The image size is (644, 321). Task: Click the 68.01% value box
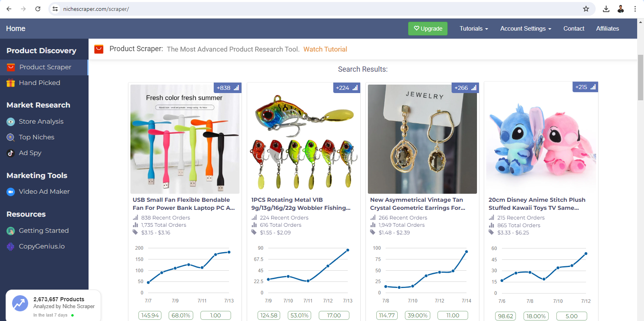[181, 315]
